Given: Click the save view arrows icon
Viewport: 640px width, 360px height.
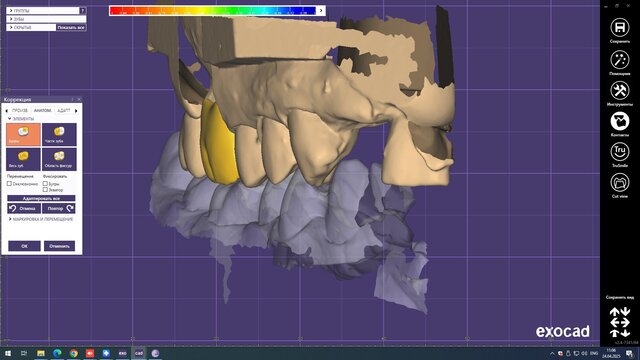Looking at the screenshot, I should coord(620,322).
